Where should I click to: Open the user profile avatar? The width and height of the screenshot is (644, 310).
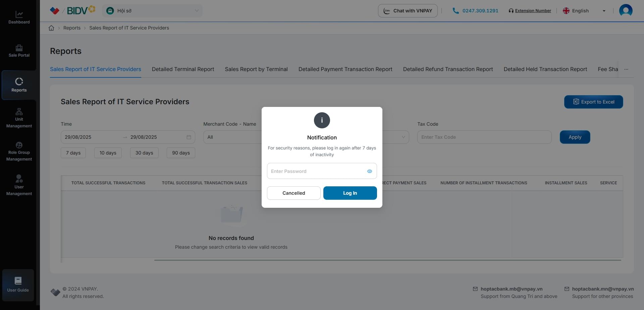626,11
